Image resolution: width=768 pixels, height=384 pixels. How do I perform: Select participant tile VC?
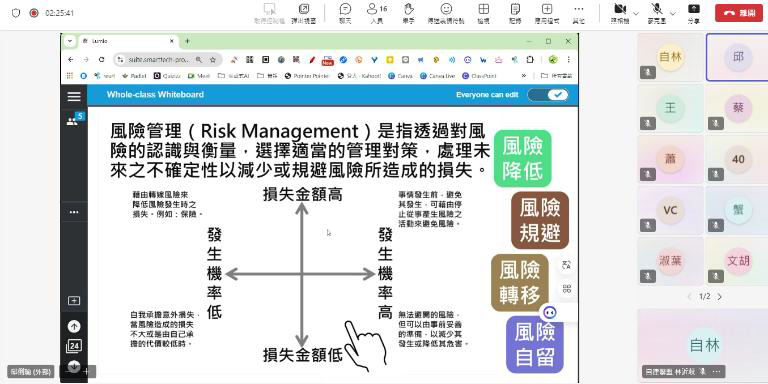click(x=671, y=210)
